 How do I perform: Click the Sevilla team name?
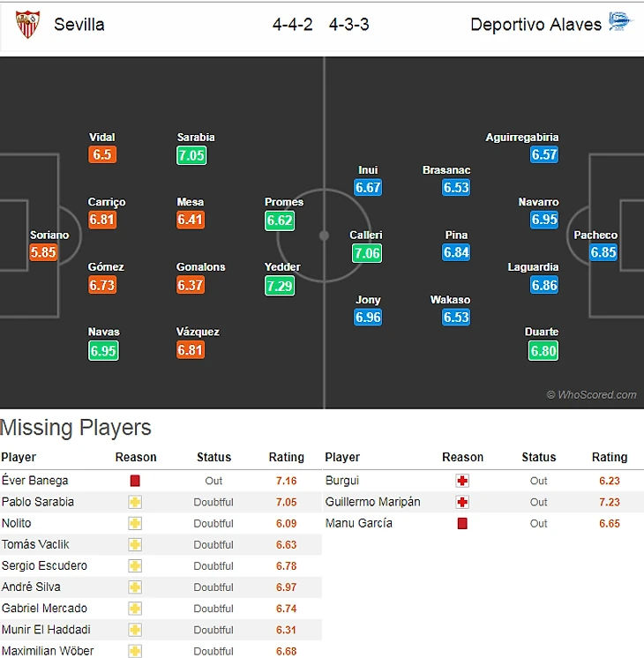point(79,25)
